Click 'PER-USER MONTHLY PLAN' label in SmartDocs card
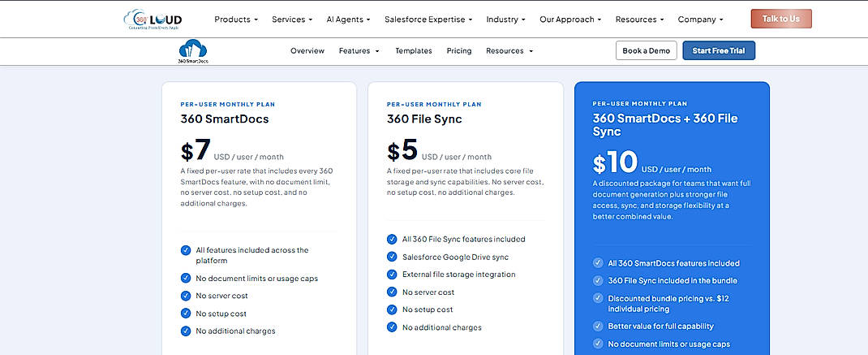The height and width of the screenshot is (355, 868). [227, 104]
